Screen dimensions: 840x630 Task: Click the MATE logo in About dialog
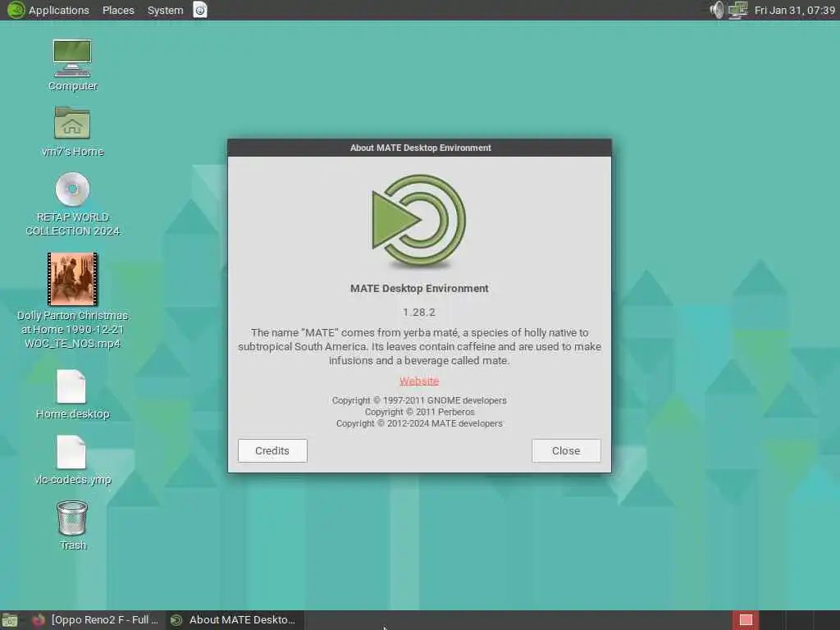(419, 221)
